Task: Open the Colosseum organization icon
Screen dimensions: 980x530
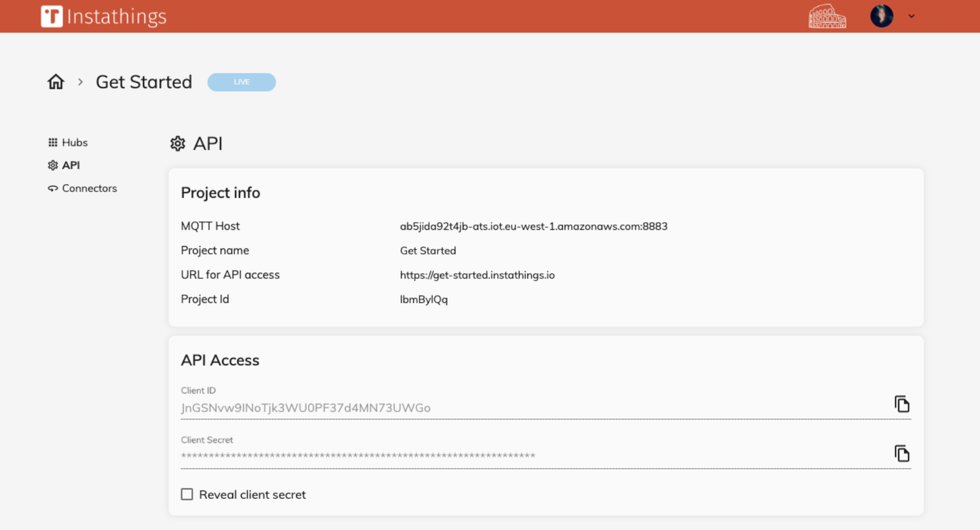Action: pos(827,16)
